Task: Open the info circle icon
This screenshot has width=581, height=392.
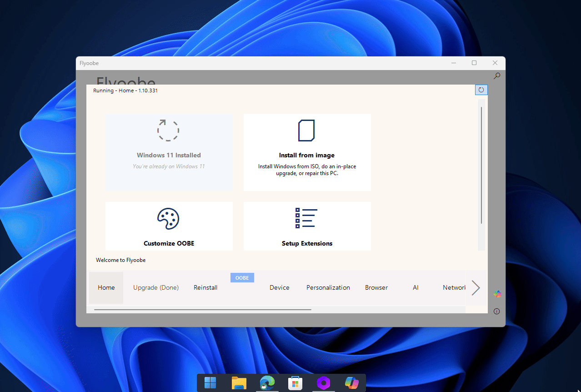Action: coord(496,312)
